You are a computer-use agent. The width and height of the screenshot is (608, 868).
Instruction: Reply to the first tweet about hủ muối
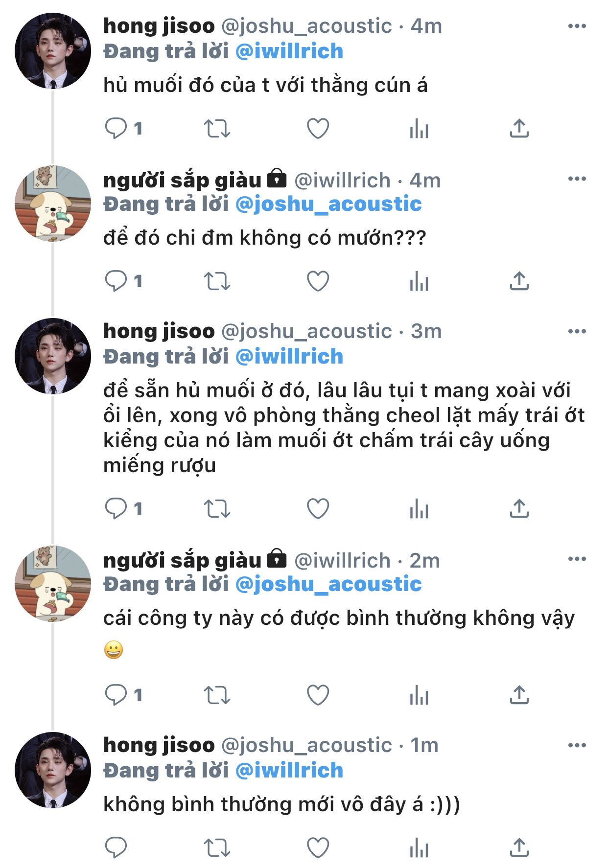click(x=116, y=129)
